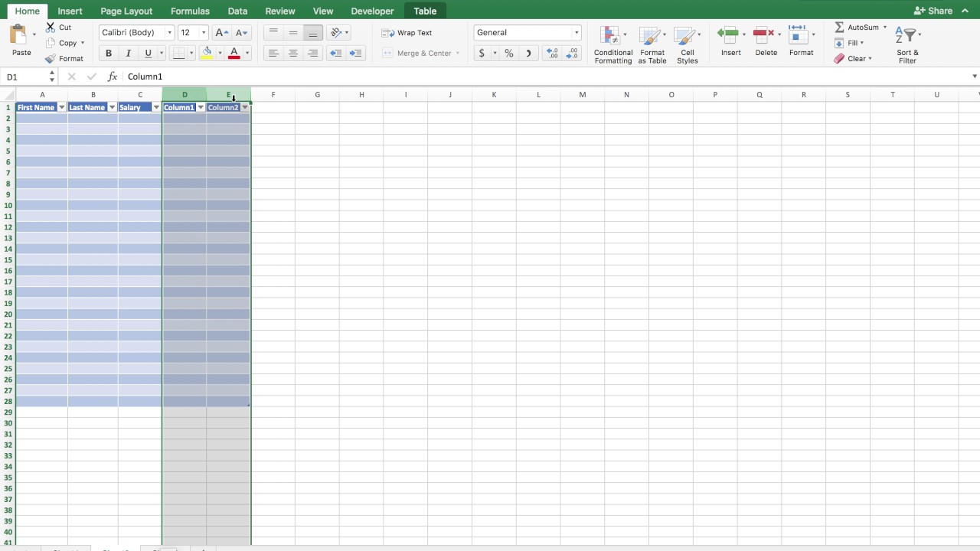
Task: Click the Insert cells icon
Action: pyautogui.click(x=727, y=34)
